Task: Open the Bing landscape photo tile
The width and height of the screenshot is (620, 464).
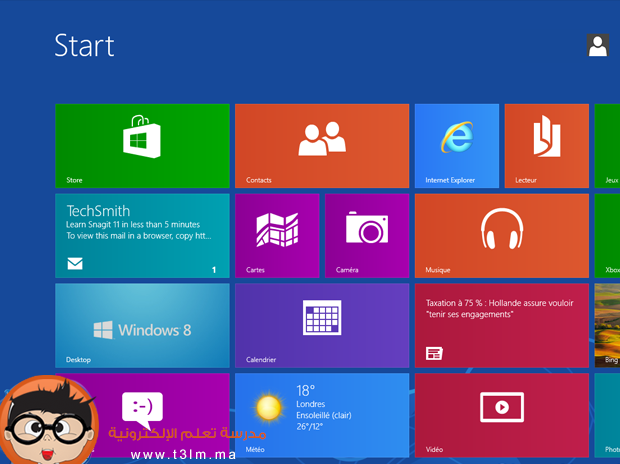Action: 607,326
